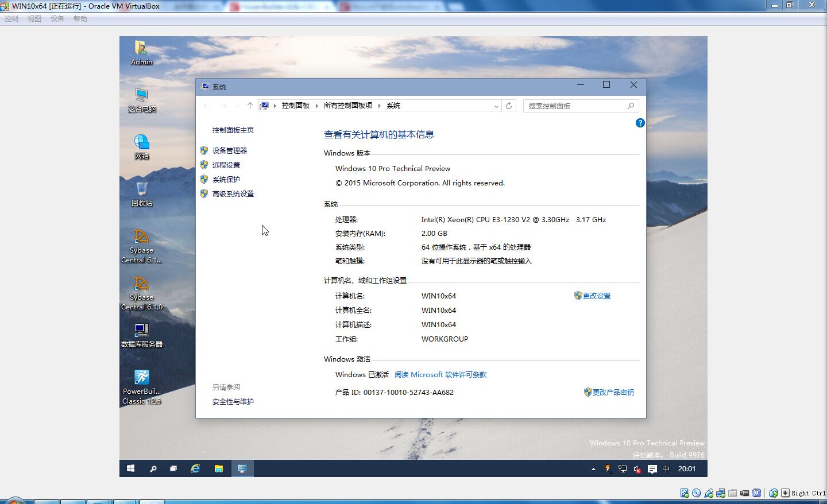Refresh the control panel address bar
Viewport: 827px width, 504px height.
click(x=508, y=106)
